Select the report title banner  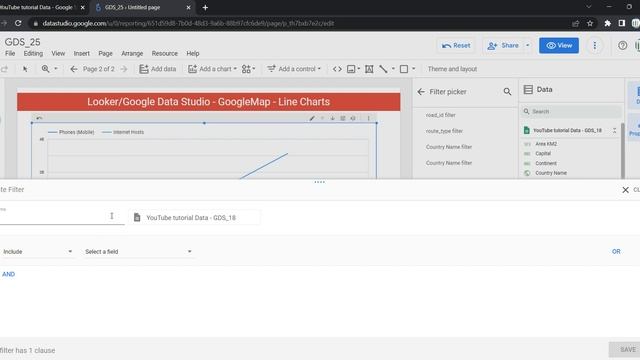209,102
